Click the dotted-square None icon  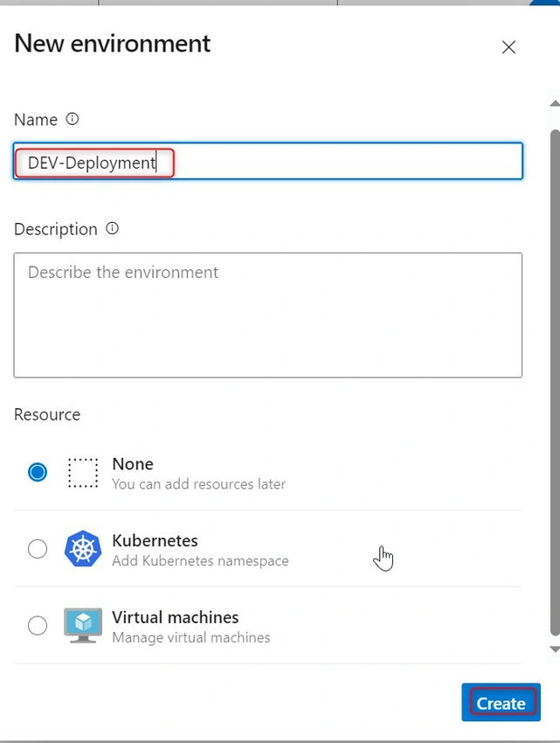83,472
